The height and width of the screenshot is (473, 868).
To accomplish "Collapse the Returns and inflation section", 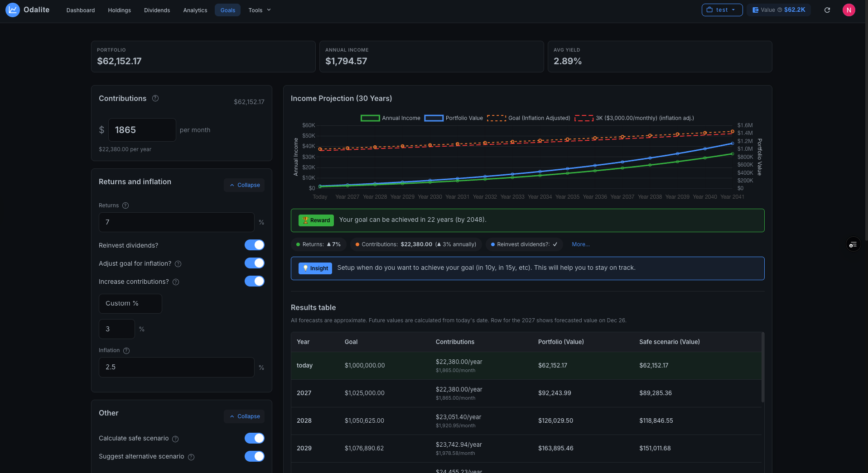I will click(244, 185).
